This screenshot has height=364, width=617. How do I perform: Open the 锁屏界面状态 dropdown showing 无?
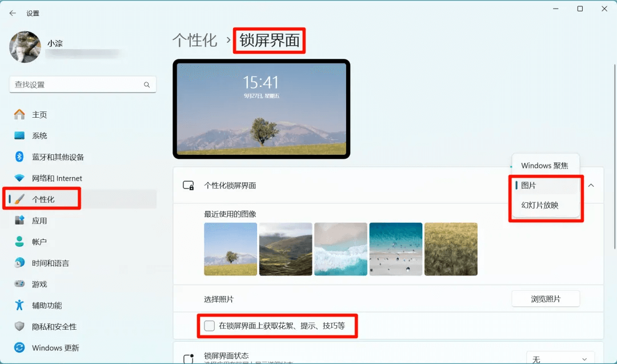click(x=560, y=359)
